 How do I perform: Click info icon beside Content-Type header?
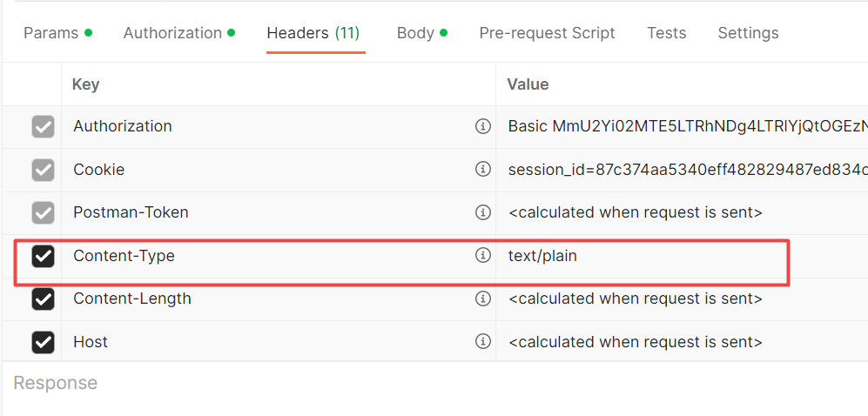(483, 256)
